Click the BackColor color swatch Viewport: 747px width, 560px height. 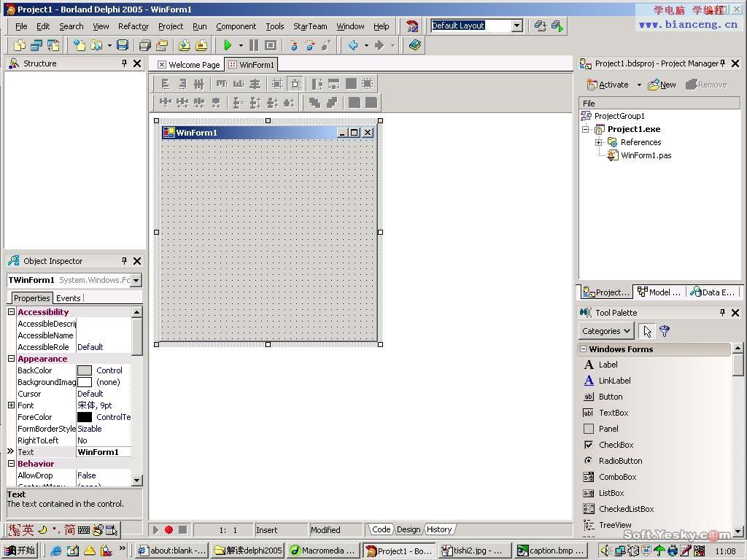(85, 370)
